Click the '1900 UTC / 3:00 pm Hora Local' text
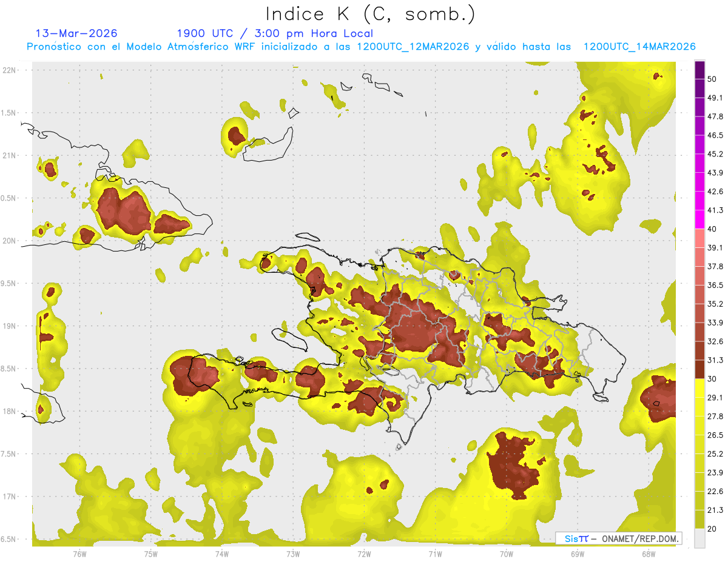Viewport: 728px width, 562px height. click(x=275, y=33)
